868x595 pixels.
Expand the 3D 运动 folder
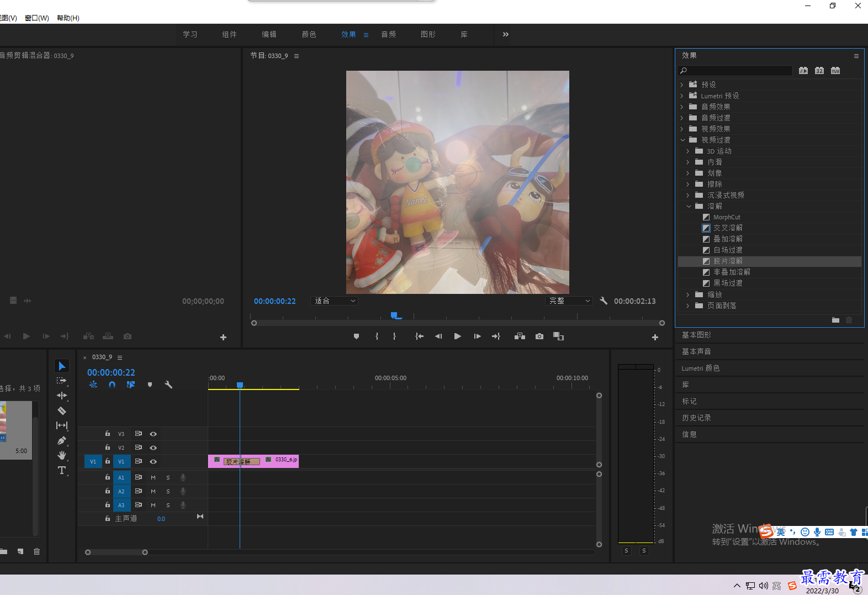coord(688,151)
